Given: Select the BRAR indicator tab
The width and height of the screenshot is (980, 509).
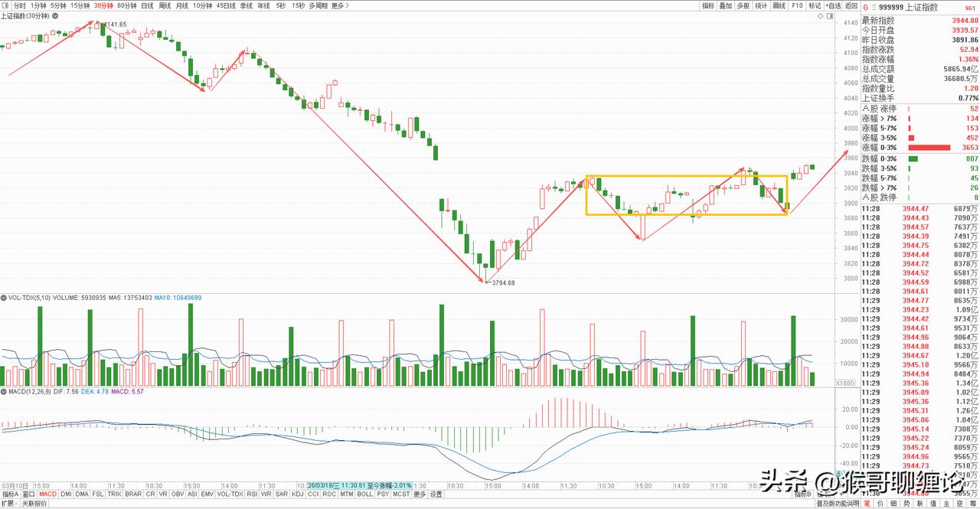Looking at the screenshot, I should (133, 494).
